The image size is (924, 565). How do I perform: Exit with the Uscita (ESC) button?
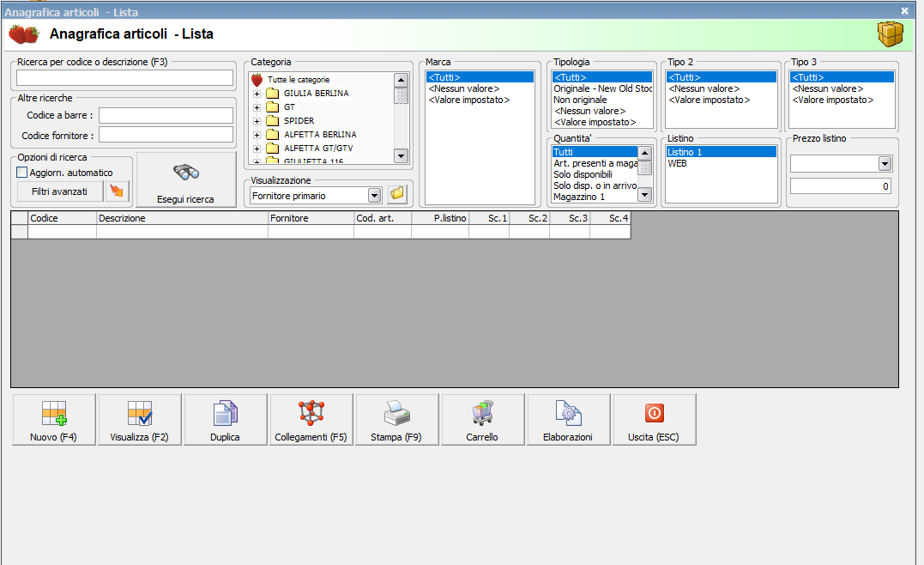coord(654,419)
